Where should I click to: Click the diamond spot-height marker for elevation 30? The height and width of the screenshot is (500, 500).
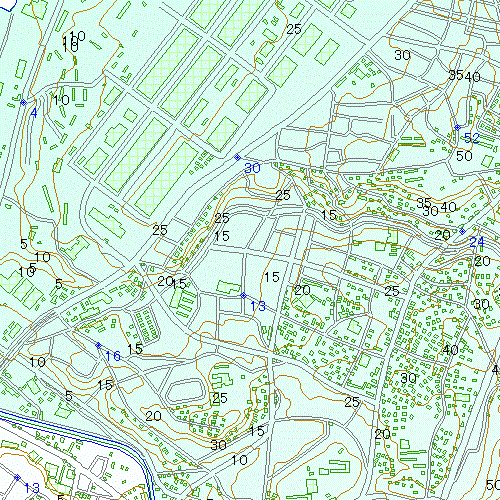point(237,157)
